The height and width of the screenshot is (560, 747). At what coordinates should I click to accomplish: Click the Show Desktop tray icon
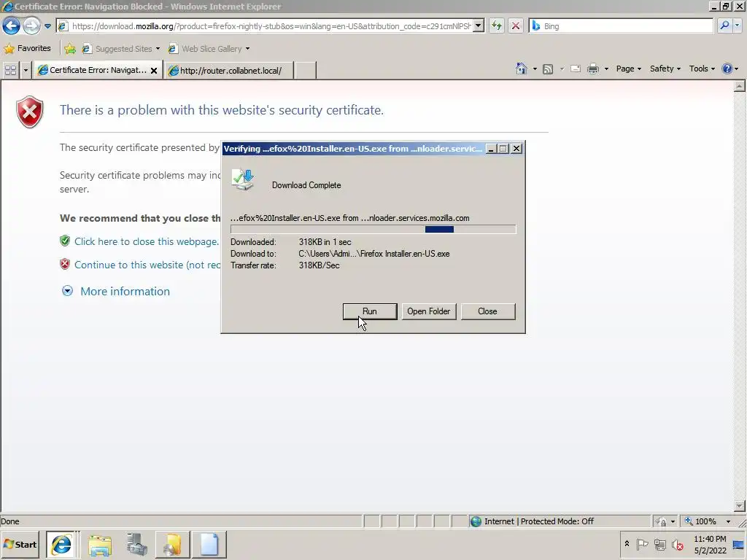click(x=739, y=544)
